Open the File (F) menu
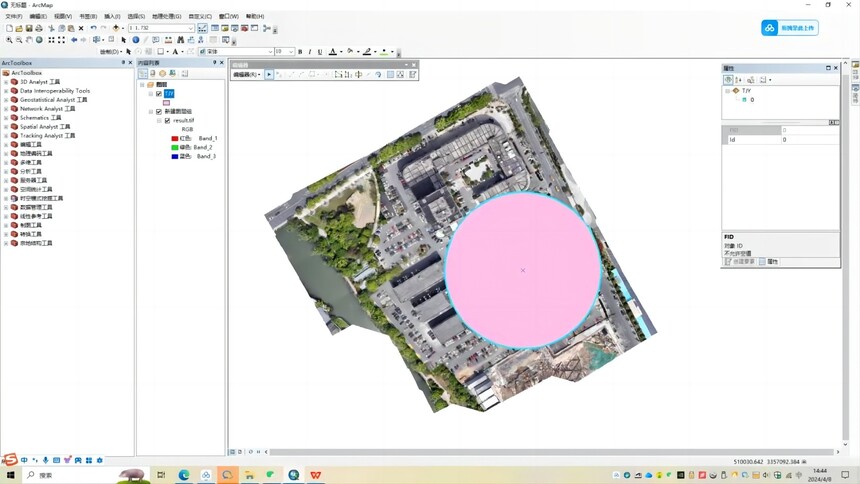860x484 pixels. coord(14,16)
